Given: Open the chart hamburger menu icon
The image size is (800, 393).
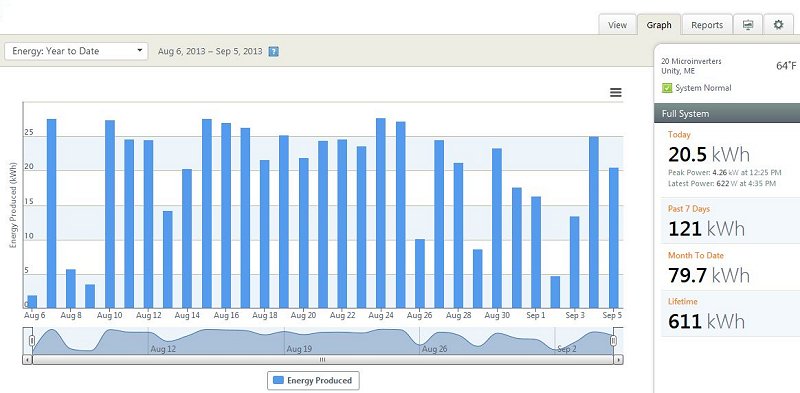Looking at the screenshot, I should click(616, 92).
